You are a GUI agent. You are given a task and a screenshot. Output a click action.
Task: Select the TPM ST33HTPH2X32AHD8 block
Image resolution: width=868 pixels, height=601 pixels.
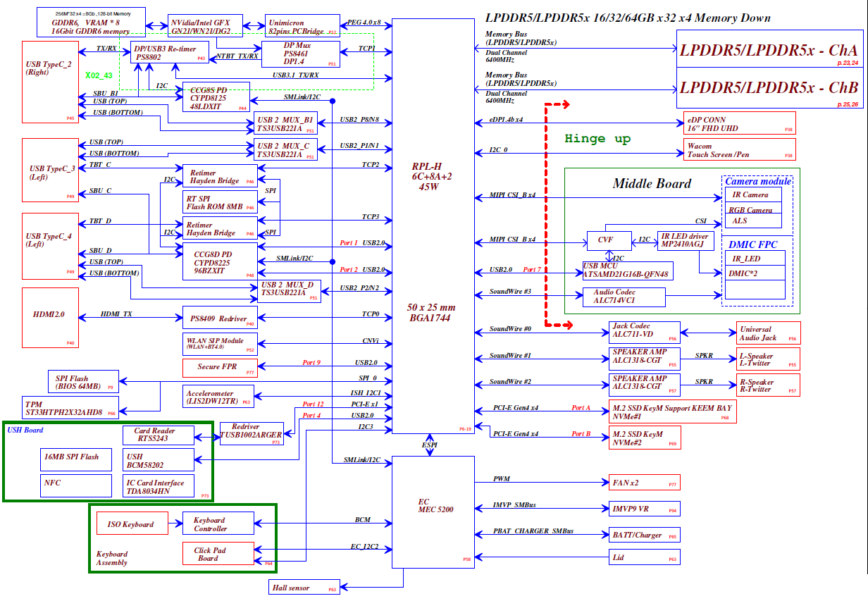click(70, 408)
